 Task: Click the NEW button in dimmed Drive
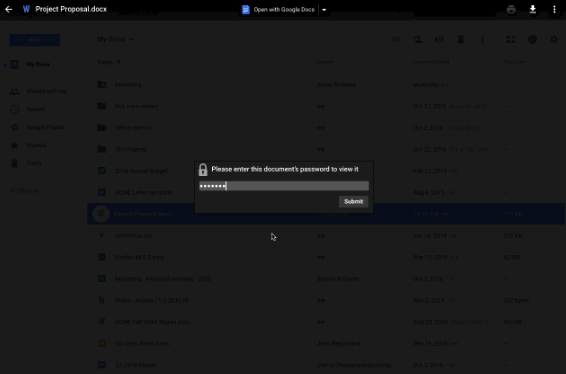point(35,40)
